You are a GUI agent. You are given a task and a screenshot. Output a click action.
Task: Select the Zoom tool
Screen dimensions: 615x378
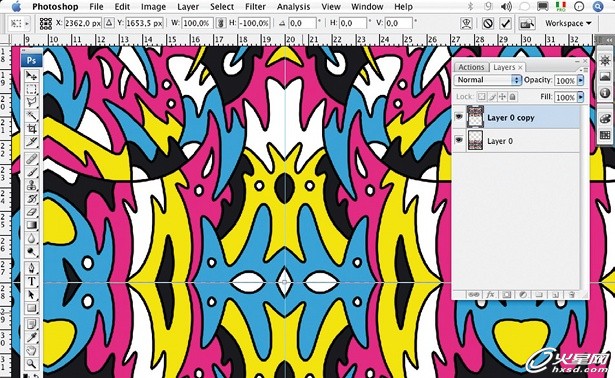31,363
